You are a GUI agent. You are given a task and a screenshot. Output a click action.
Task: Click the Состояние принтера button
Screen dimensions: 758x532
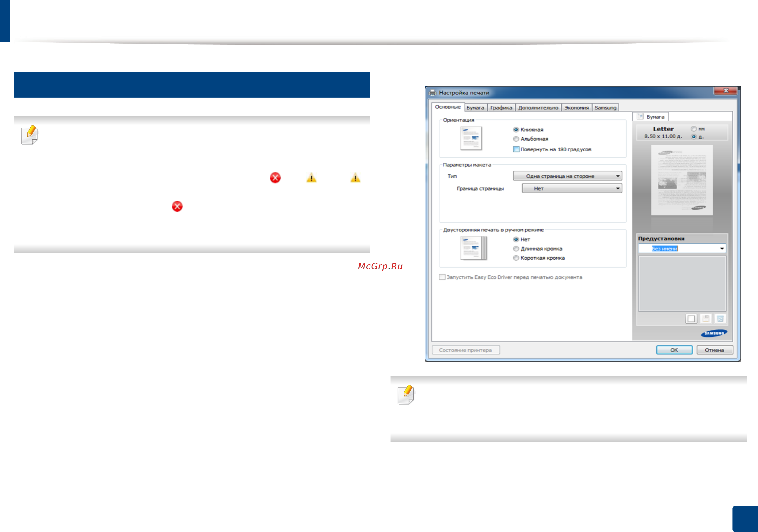tap(466, 350)
